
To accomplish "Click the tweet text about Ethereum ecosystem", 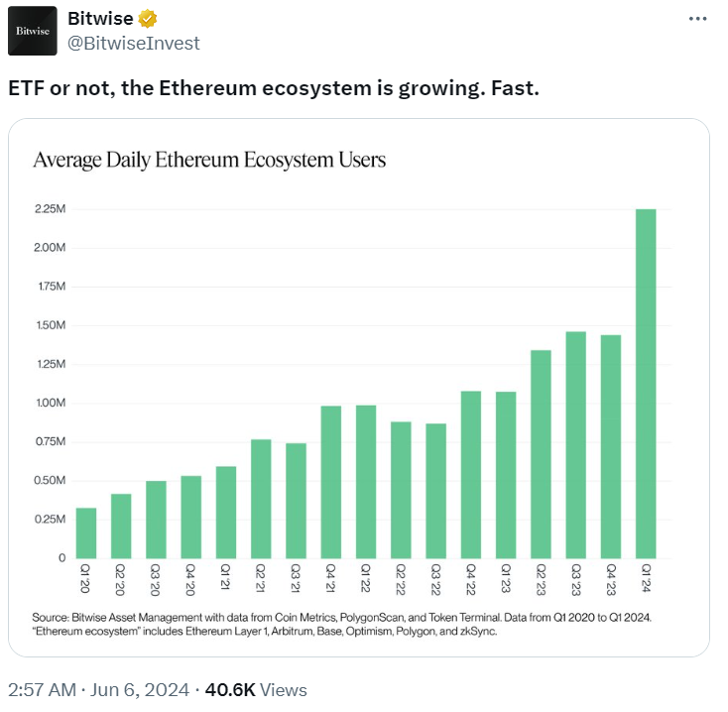I will tap(273, 88).
